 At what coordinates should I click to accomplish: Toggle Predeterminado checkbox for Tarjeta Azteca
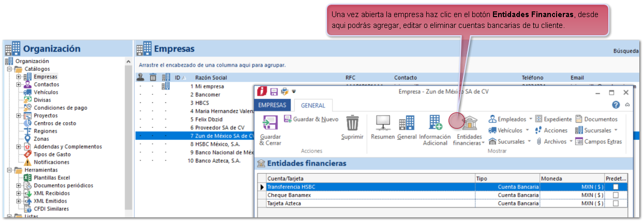pyautogui.click(x=616, y=203)
